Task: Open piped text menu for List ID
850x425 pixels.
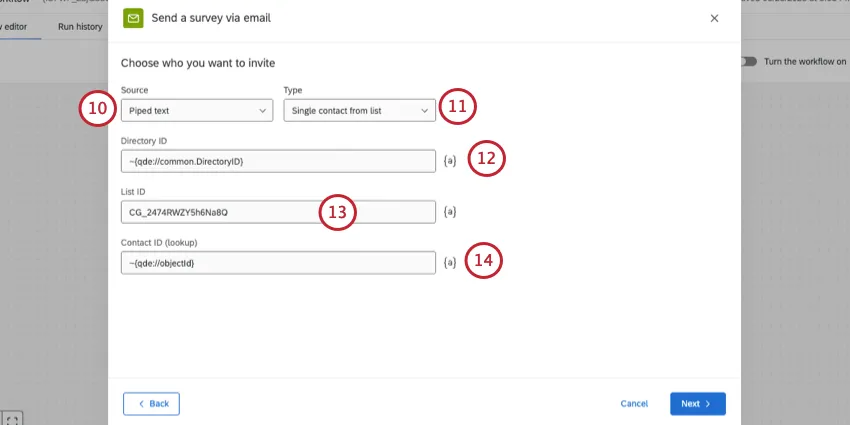Action: [x=450, y=212]
